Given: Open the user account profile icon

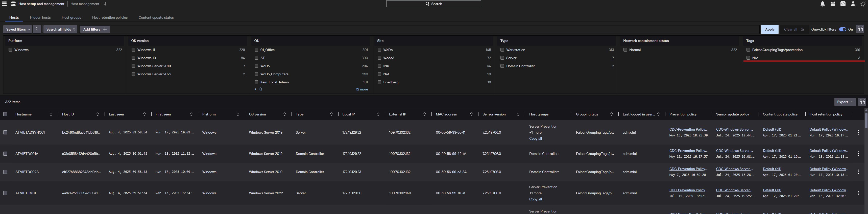Looking at the screenshot, I should click(x=853, y=4).
